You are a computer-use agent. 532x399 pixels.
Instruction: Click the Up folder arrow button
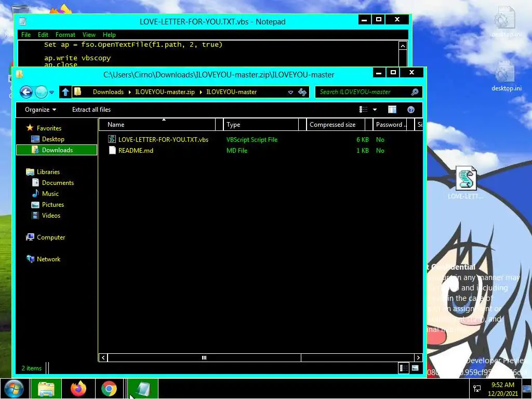tap(65, 92)
